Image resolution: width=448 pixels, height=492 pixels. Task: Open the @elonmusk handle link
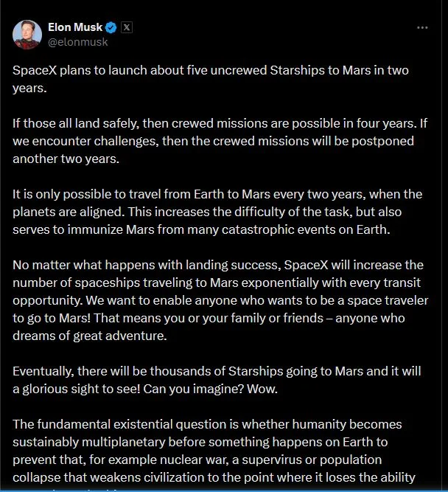pyautogui.click(x=78, y=42)
